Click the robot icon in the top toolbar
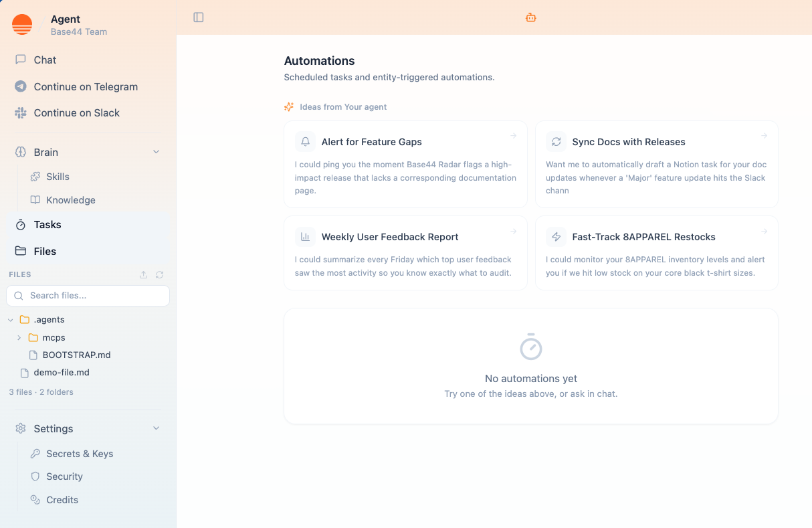Viewport: 812px width, 528px height. 530,17
